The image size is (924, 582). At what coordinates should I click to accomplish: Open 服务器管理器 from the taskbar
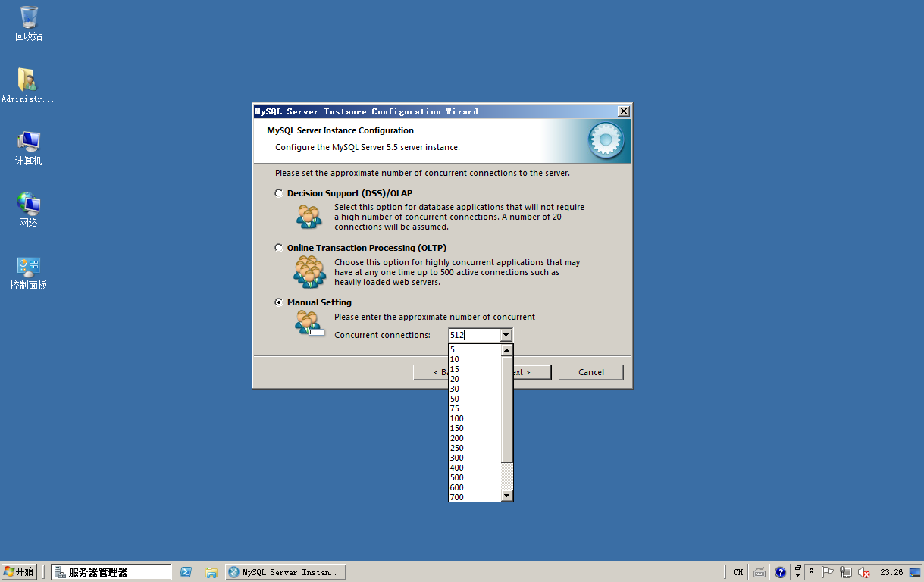point(111,572)
